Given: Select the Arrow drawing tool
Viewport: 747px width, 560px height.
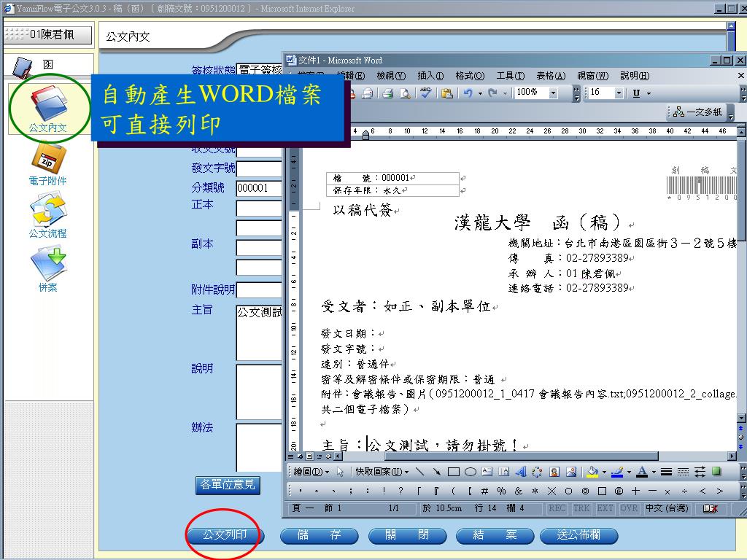Looking at the screenshot, I should (436, 472).
